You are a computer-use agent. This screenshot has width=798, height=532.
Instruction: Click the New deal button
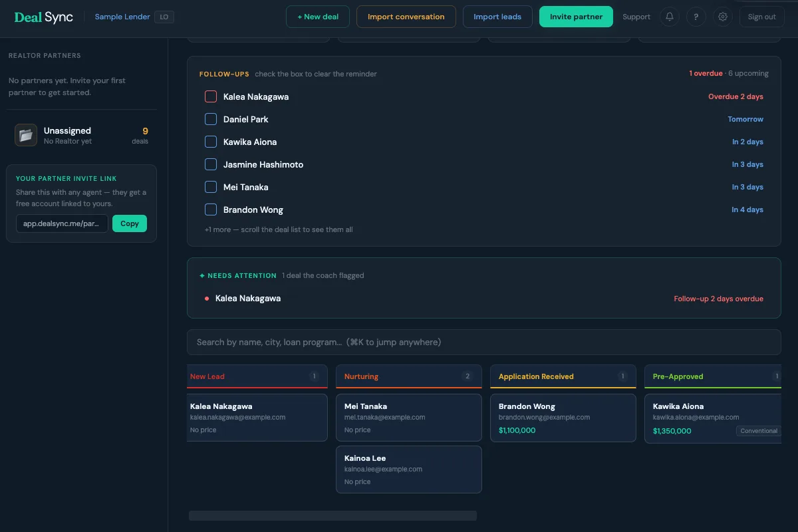(318, 17)
